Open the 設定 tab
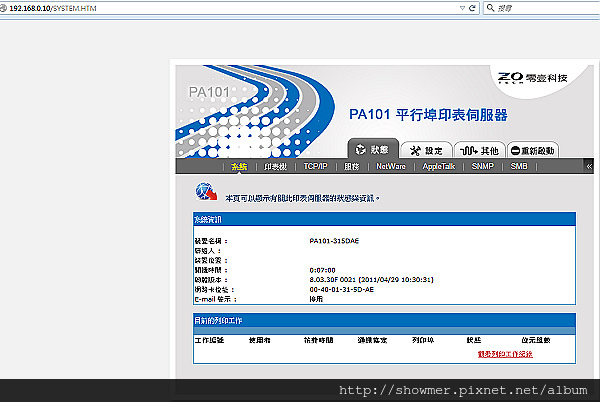 pyautogui.click(x=426, y=150)
